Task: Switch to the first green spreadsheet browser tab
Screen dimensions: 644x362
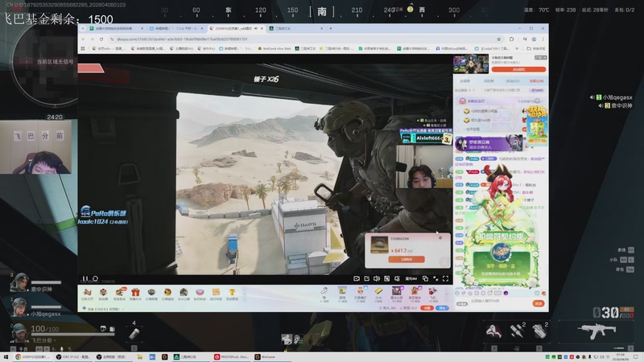Action: point(117,28)
